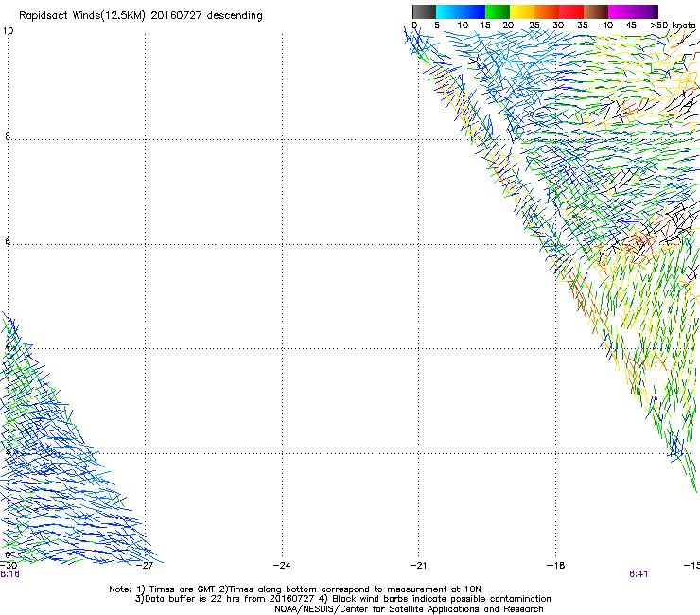Click the green 15-20 knots color segment
This screenshot has height=615, width=700.
[498, 11]
